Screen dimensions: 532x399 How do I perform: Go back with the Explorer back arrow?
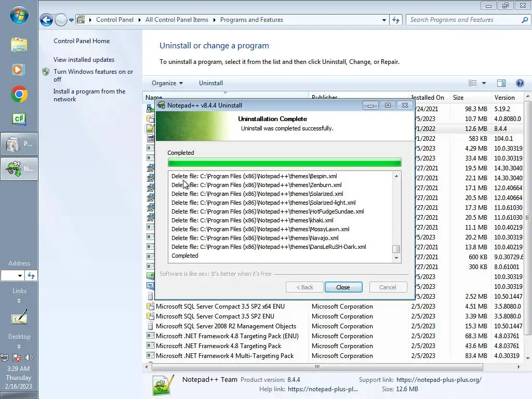point(46,20)
